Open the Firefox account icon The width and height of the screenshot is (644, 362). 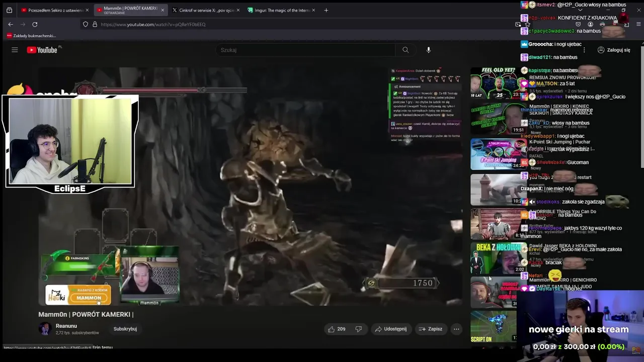(590, 24)
